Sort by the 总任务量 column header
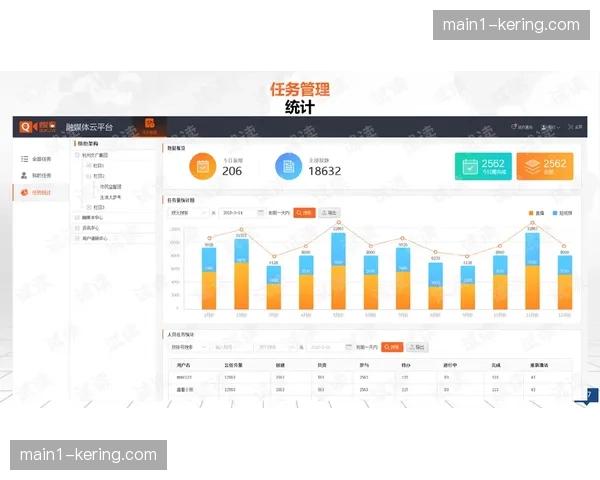The image size is (600, 480). click(x=233, y=365)
